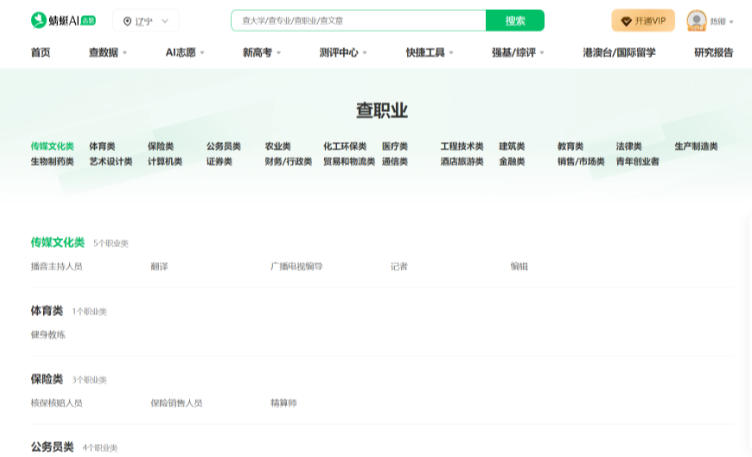Expand the 新高考 menu
This screenshot has height=457, width=752.
262,53
